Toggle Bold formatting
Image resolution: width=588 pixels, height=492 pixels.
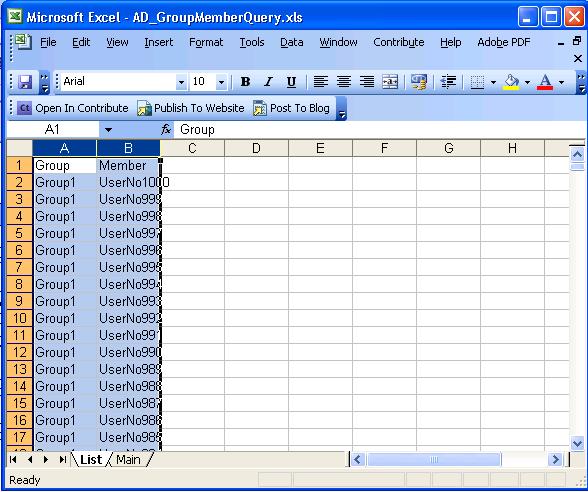tap(245, 82)
